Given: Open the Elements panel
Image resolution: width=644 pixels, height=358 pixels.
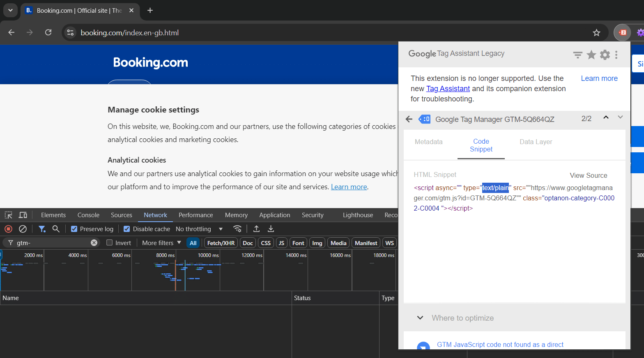Looking at the screenshot, I should [53, 215].
